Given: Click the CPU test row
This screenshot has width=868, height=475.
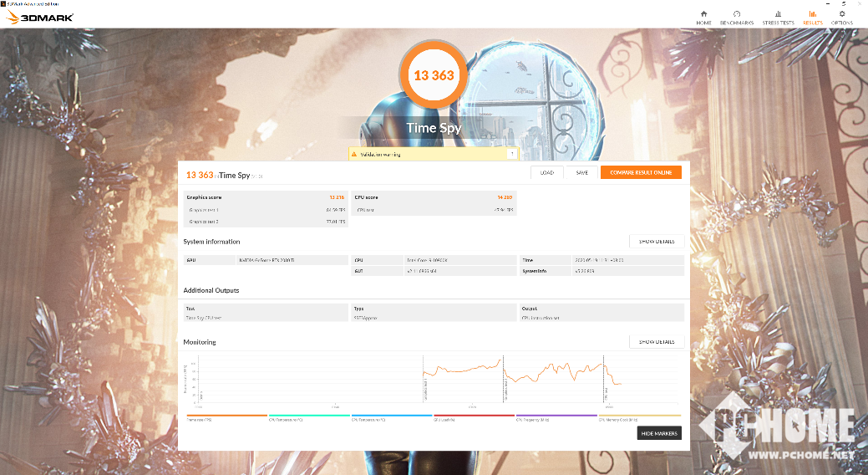Looking at the screenshot, I should (x=434, y=210).
